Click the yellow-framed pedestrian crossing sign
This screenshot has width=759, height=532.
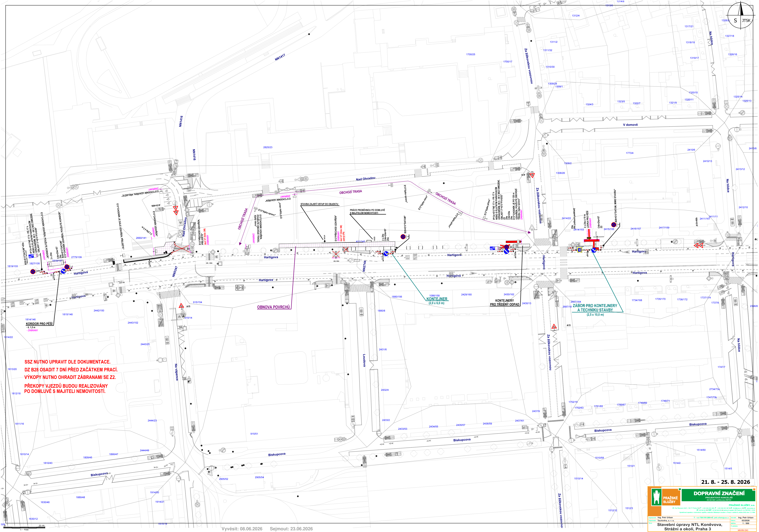pyautogui.click(x=580, y=250)
